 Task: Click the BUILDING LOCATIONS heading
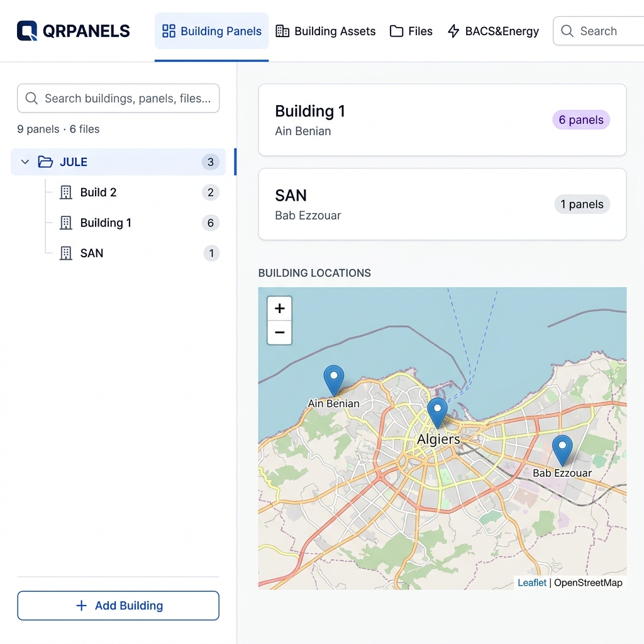coord(314,273)
